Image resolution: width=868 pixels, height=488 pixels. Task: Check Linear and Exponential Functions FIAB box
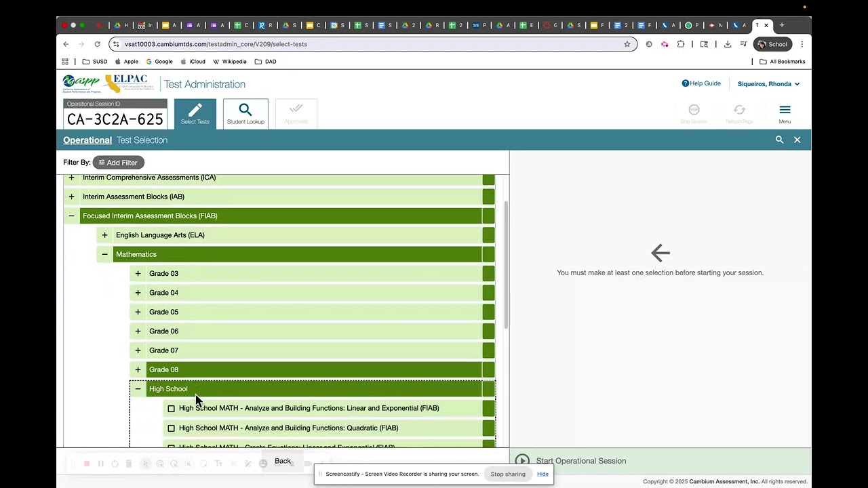point(171,409)
